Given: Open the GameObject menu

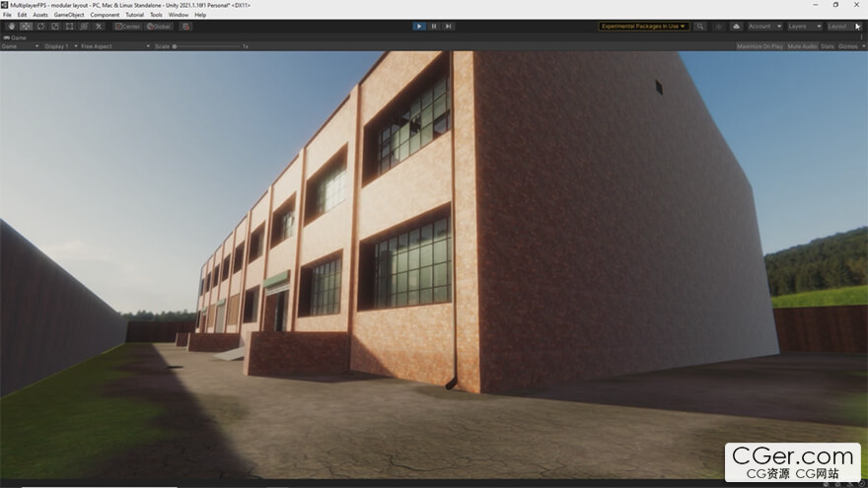Looking at the screenshot, I should pos(68,16).
